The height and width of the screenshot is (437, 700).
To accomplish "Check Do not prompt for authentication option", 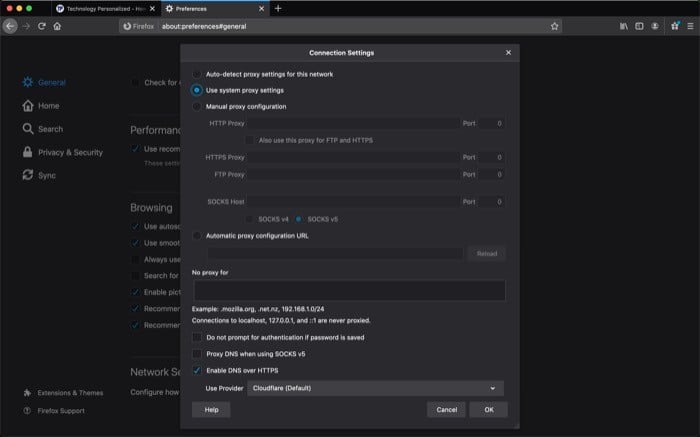I will (197, 338).
